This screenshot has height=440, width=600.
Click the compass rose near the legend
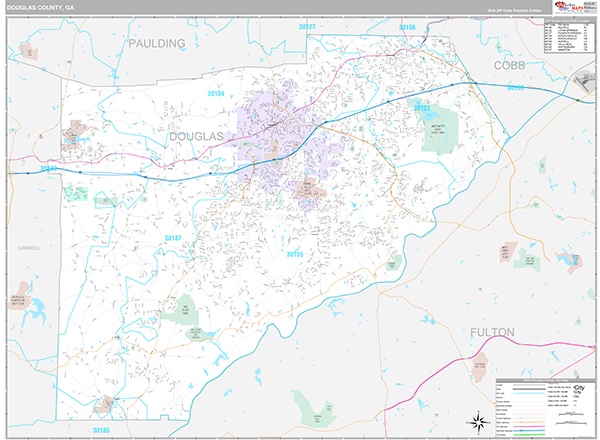click(478, 422)
